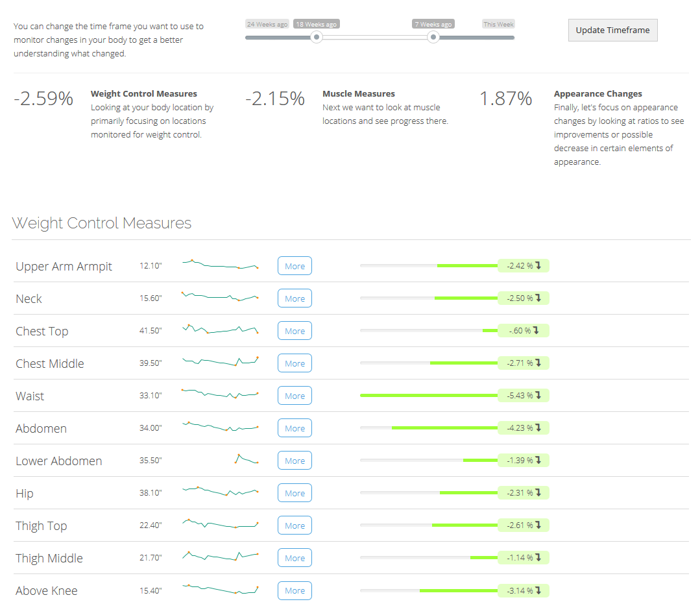
Task: Select the Appearance Changes summary heading
Action: click(598, 94)
